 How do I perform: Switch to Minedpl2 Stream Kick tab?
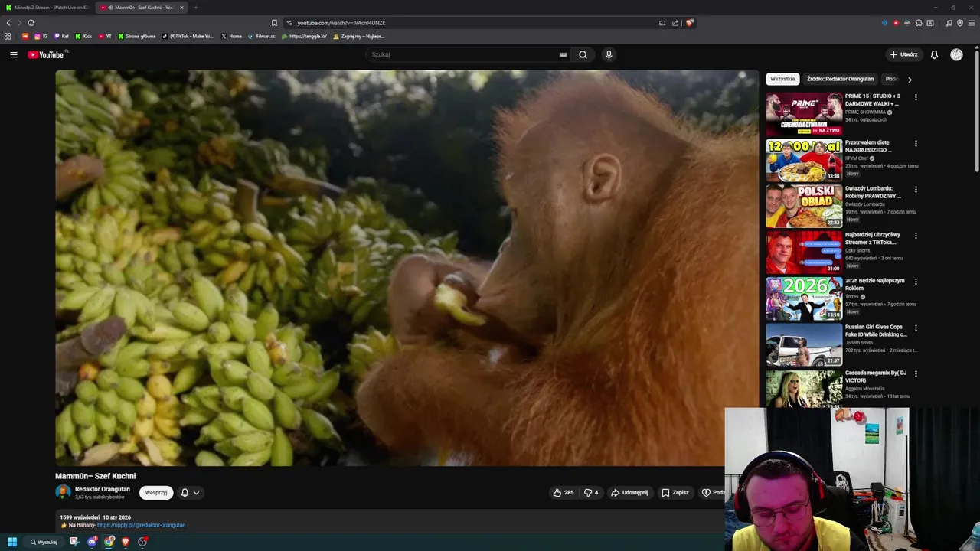coord(47,8)
